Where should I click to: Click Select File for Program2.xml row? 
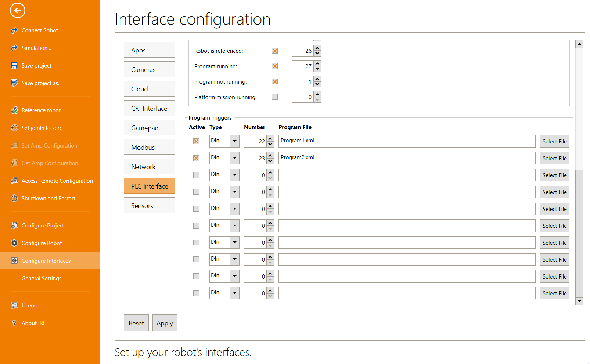554,159
